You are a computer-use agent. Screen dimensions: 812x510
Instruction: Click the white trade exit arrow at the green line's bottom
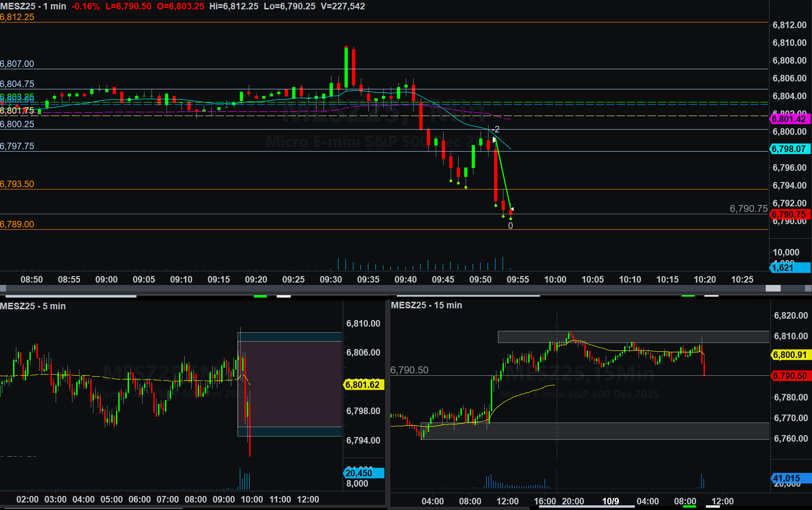pos(512,209)
